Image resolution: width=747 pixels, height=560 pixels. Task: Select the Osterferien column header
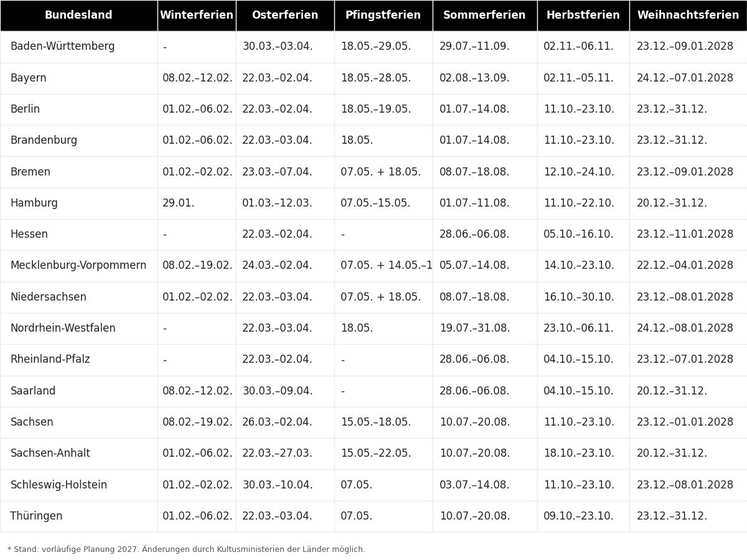pos(285,16)
